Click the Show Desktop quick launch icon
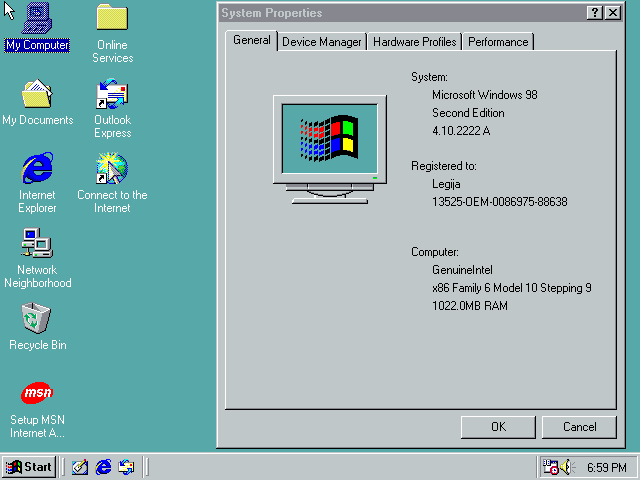This screenshot has width=640, height=480. coord(80,467)
